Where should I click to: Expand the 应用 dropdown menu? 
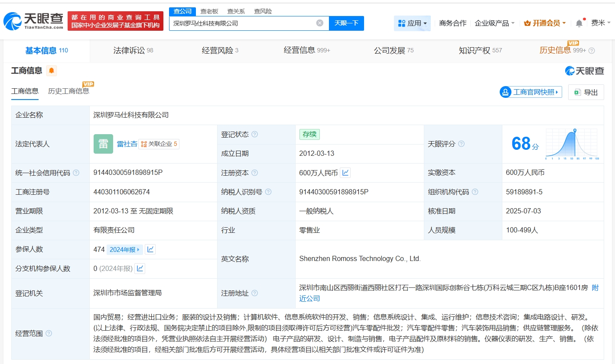click(x=412, y=23)
